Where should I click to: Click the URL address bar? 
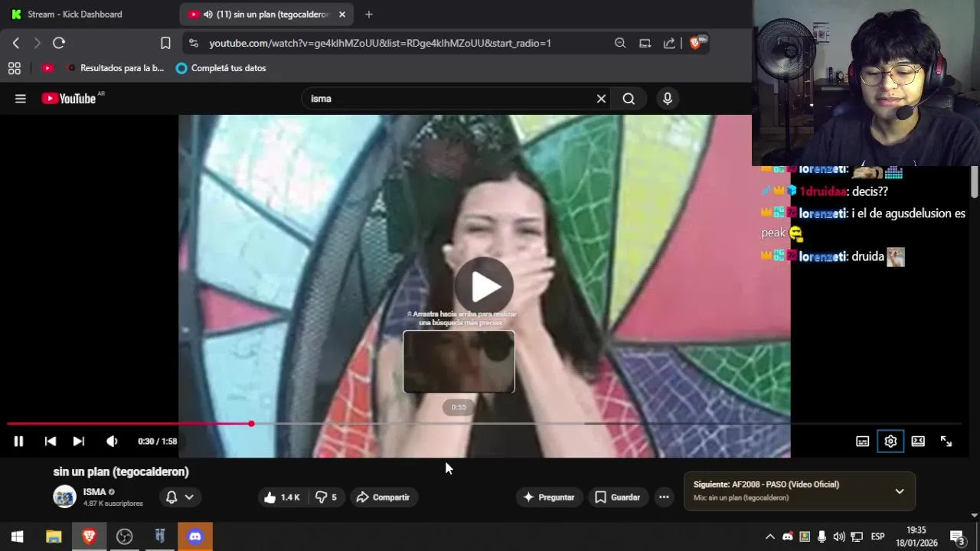click(381, 44)
